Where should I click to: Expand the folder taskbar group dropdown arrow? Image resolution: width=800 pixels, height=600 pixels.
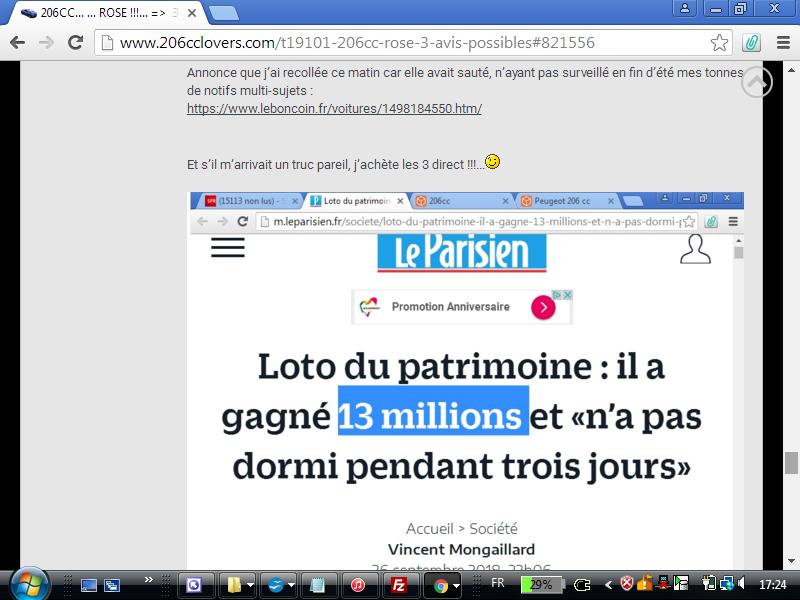click(x=251, y=585)
